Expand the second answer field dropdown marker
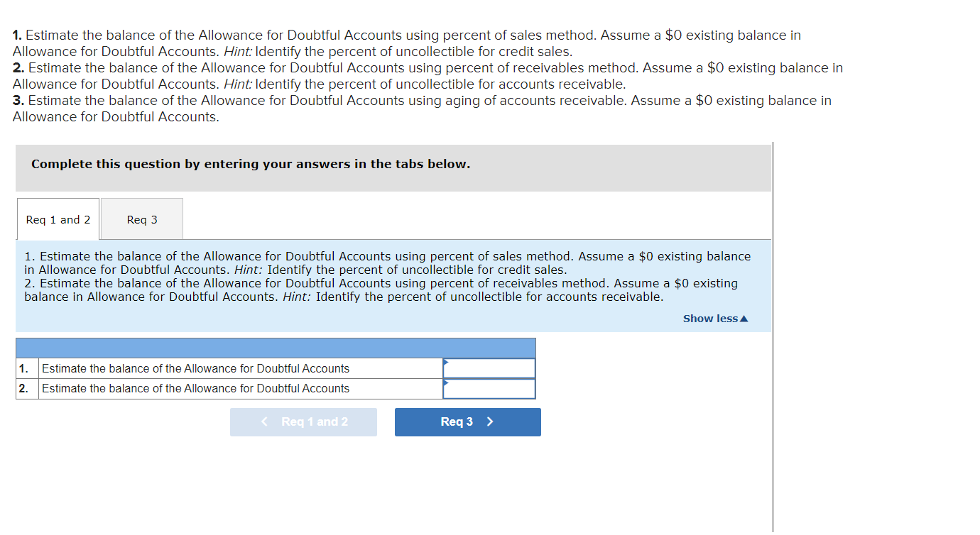Image resolution: width=980 pixels, height=535 pixels. point(445,382)
